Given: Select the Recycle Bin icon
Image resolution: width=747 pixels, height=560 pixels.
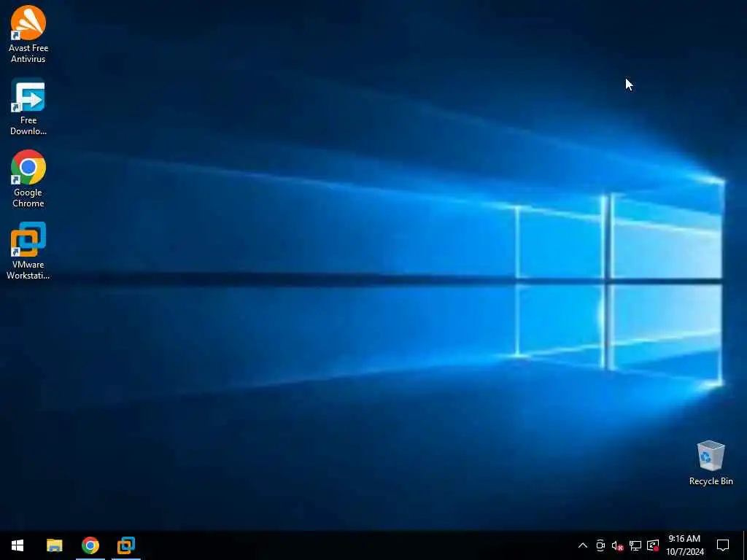Looking at the screenshot, I should click(711, 463).
